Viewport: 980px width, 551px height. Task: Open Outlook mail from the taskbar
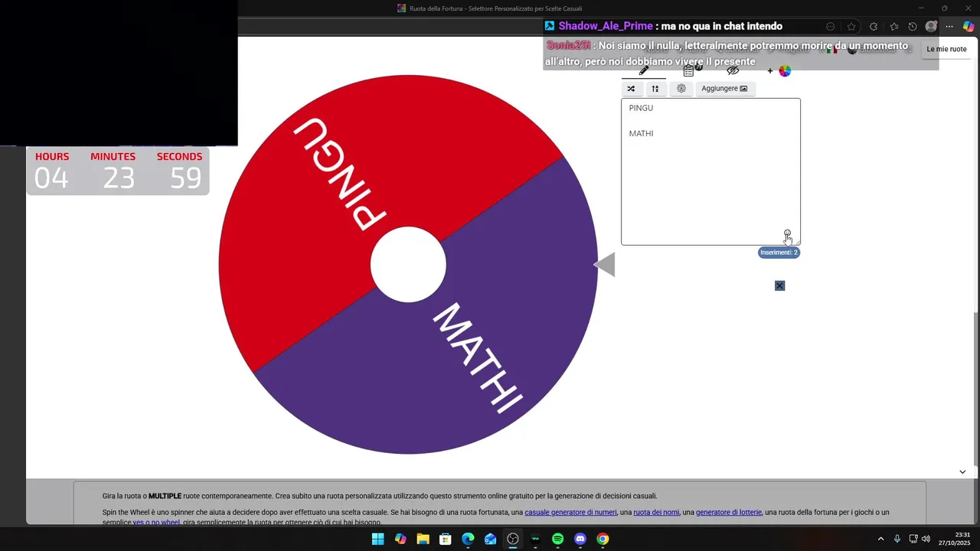pyautogui.click(x=491, y=539)
